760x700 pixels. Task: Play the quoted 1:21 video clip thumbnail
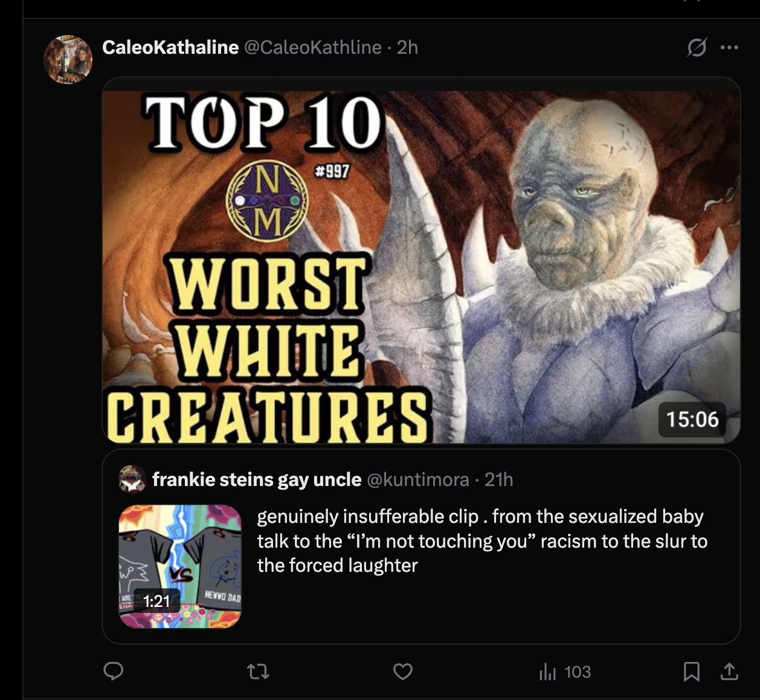point(180,566)
